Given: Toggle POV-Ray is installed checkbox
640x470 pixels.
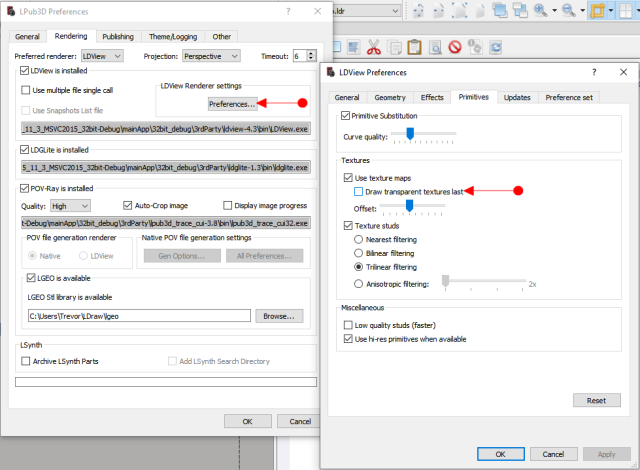Looking at the screenshot, I should pyautogui.click(x=24, y=188).
